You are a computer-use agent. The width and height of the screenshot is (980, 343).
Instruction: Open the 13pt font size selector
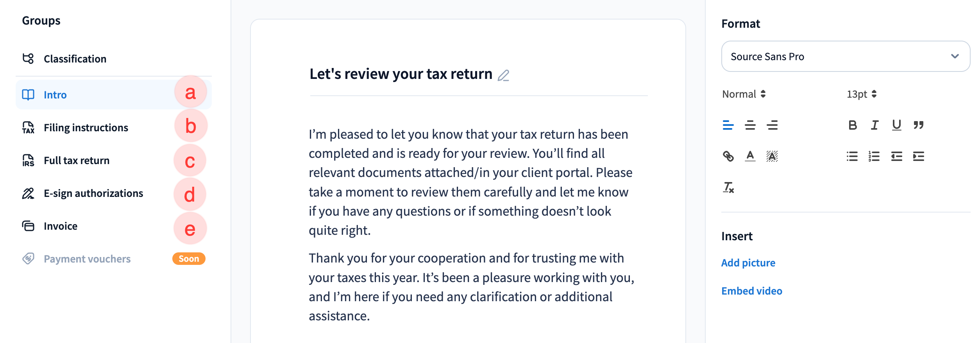tap(862, 94)
